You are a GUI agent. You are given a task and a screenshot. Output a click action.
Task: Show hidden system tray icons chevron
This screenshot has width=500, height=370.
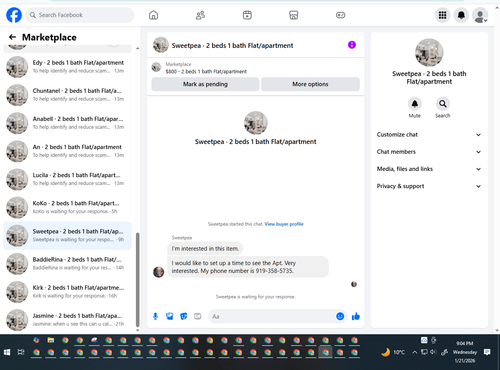point(414,352)
